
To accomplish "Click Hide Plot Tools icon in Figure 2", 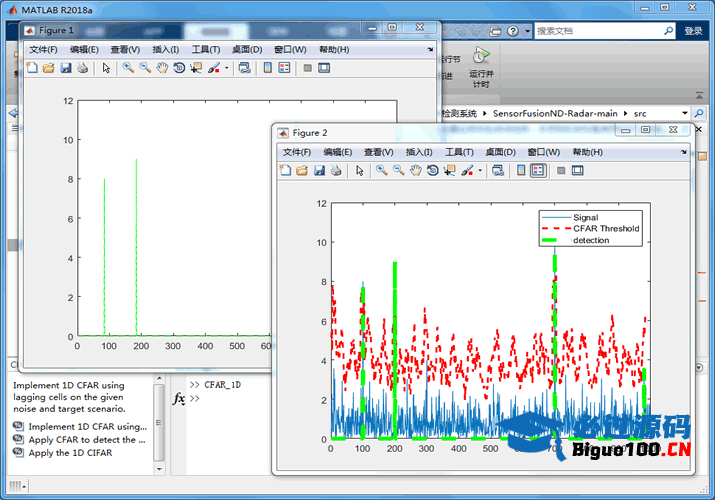I will 561,170.
